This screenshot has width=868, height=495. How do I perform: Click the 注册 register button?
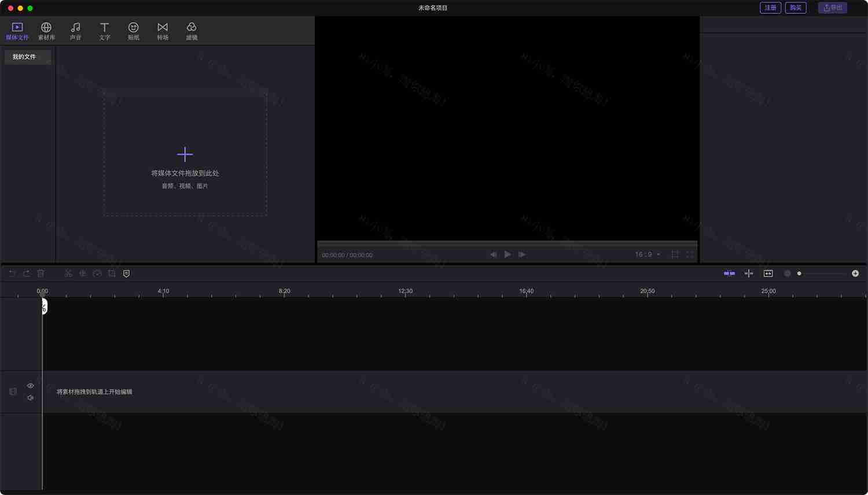coord(770,8)
